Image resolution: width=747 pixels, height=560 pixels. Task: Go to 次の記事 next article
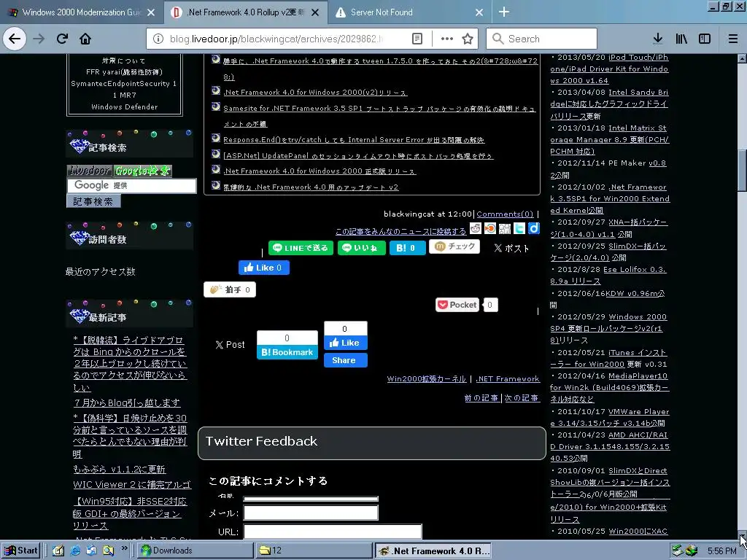pyautogui.click(x=521, y=398)
